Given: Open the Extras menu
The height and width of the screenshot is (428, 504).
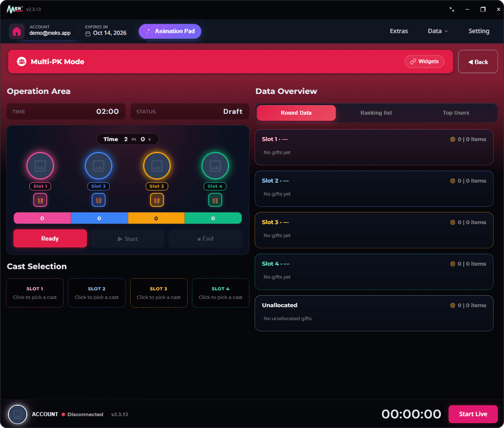Looking at the screenshot, I should tap(399, 31).
